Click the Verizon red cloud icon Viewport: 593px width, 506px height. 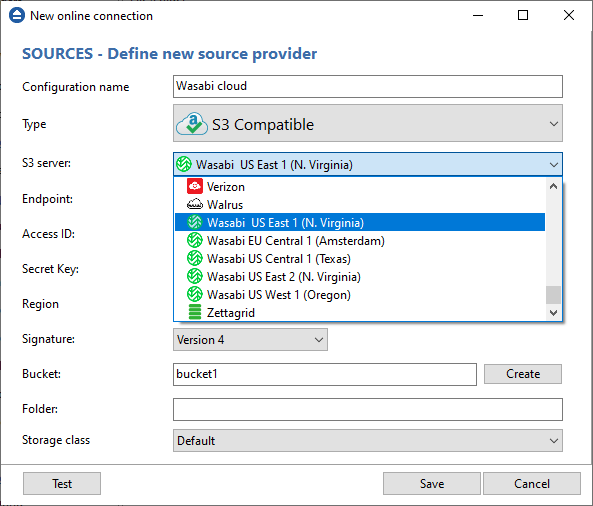[194, 186]
